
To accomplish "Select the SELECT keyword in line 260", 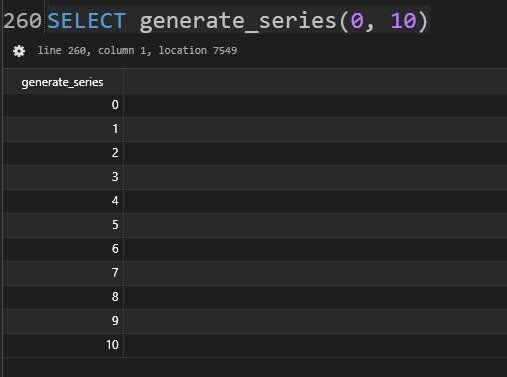I will coord(86,21).
